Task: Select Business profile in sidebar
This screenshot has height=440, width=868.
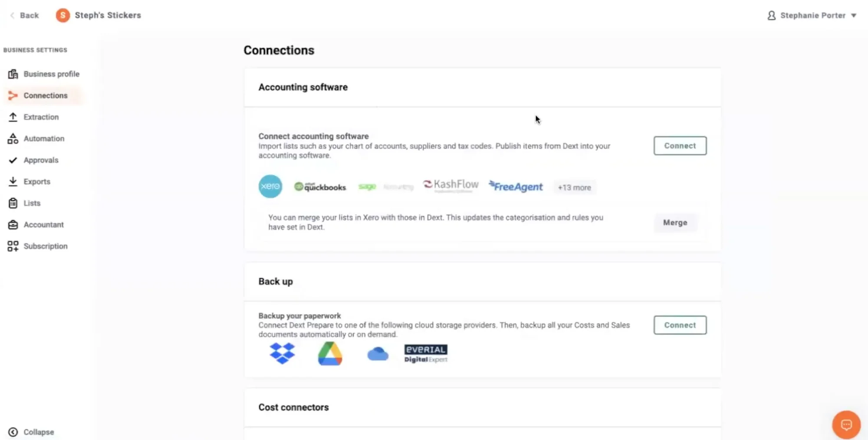Action: (51, 74)
